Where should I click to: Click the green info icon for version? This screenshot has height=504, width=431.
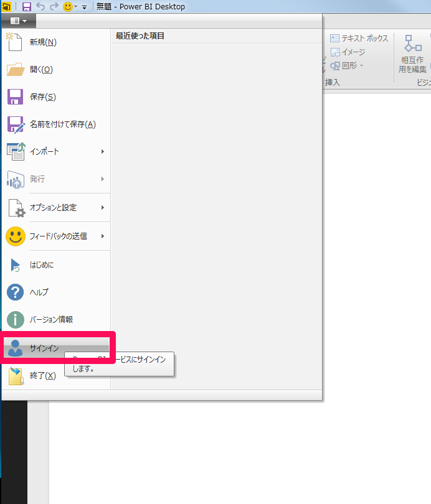coord(16,320)
